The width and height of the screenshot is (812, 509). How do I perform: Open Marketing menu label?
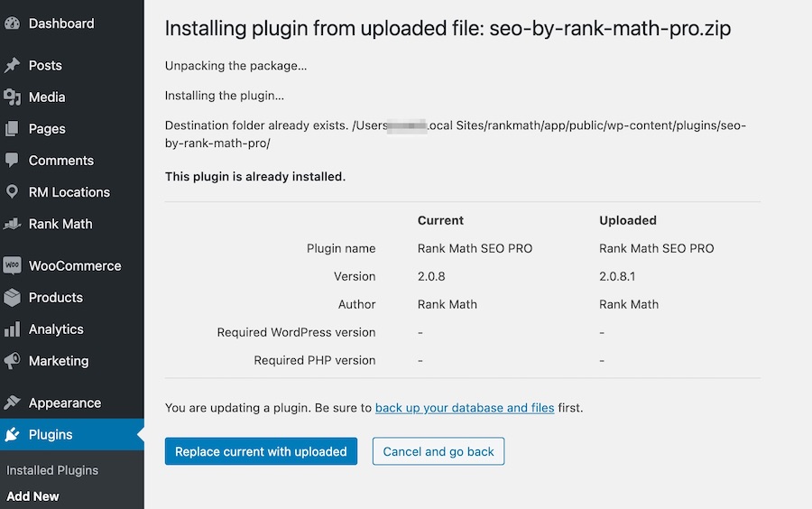(59, 361)
